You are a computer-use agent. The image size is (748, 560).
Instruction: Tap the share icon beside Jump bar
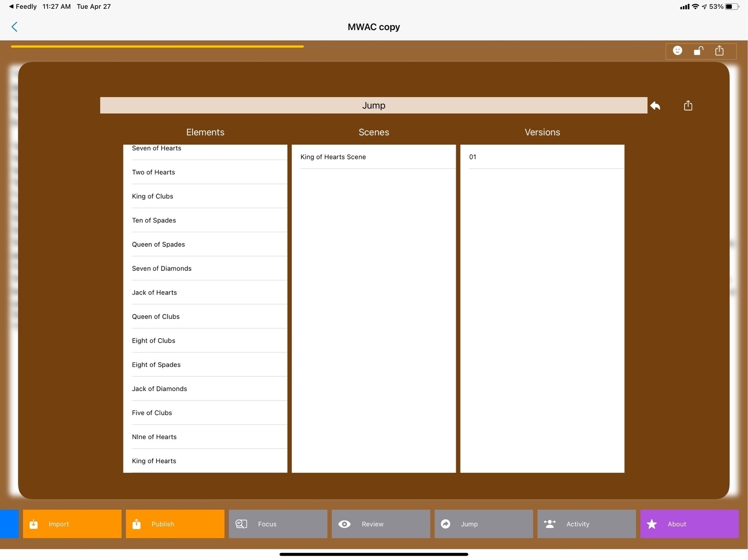pos(688,106)
